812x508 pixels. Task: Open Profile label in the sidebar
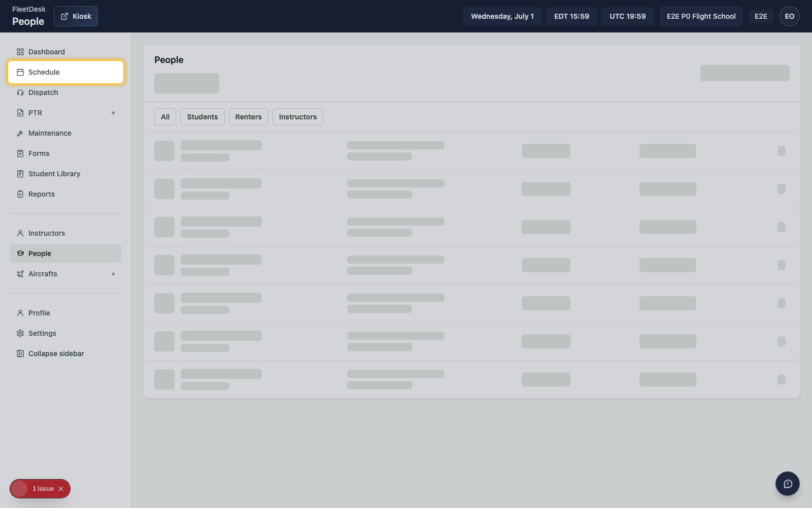click(x=39, y=313)
